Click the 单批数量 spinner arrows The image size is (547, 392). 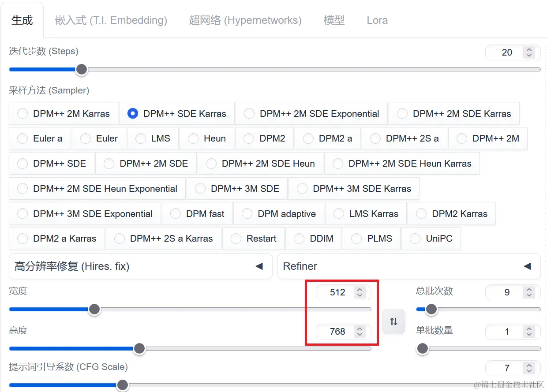pyautogui.click(x=529, y=331)
